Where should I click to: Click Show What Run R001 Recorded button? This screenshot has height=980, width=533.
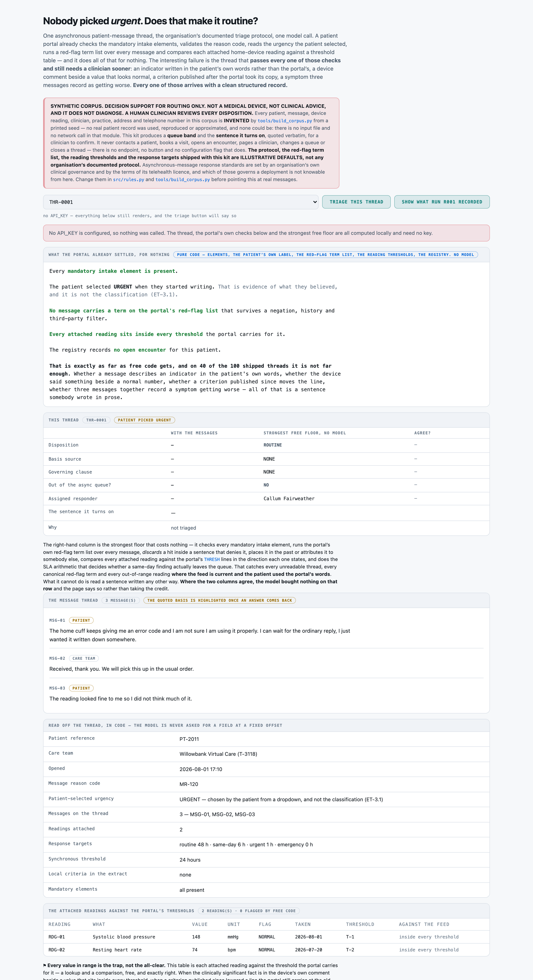[x=442, y=202]
